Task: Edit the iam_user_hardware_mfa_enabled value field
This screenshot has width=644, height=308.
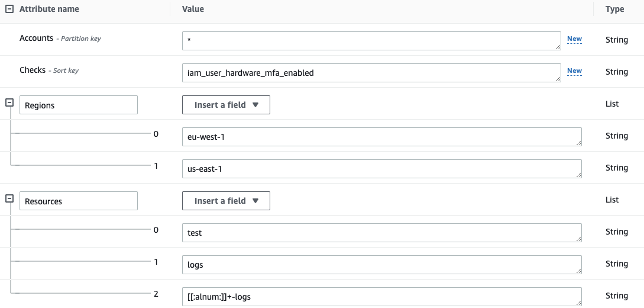Action: coord(371,73)
